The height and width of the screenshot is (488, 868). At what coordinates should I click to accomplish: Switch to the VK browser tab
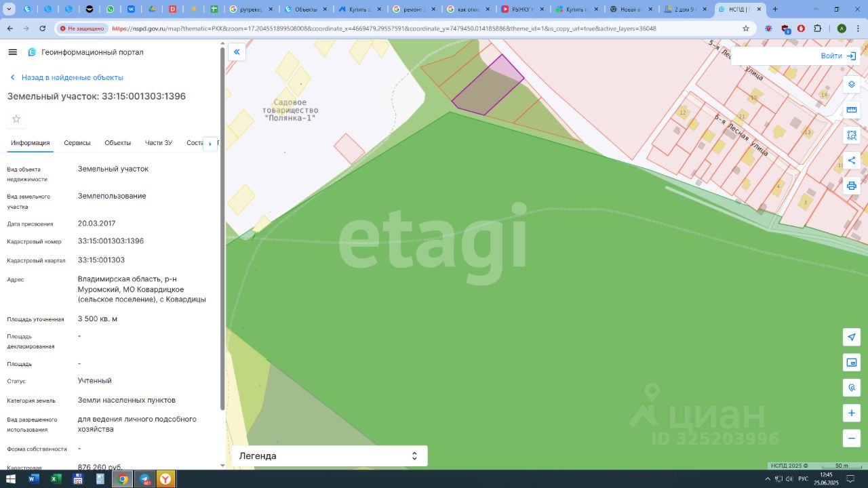[131, 9]
